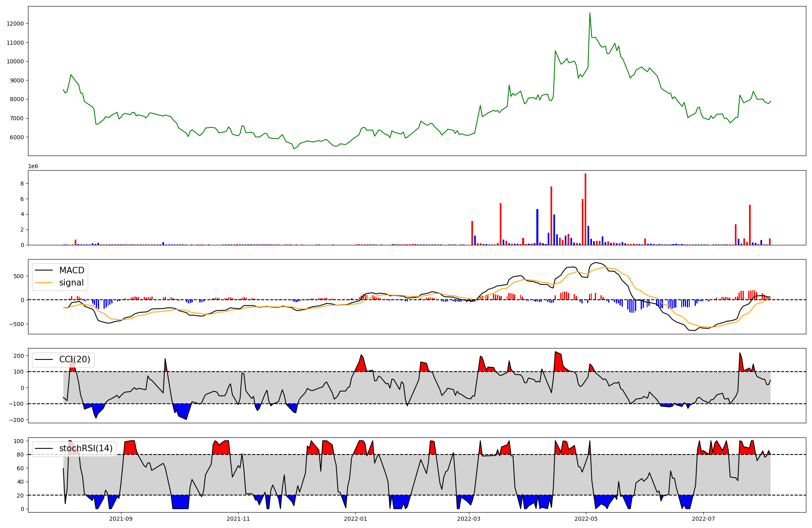
Task: Click the CCI(20) legend label
Action: click(x=75, y=359)
